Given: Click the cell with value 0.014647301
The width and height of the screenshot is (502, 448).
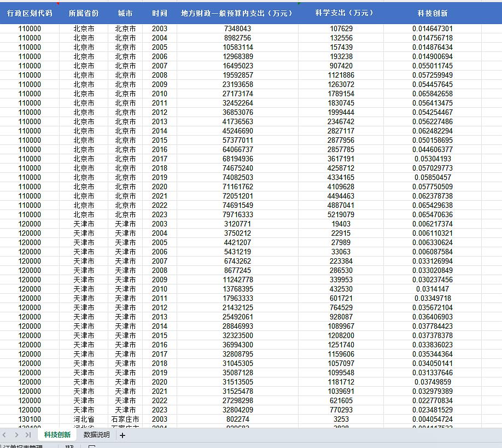Looking at the screenshot, I should coord(433,28).
